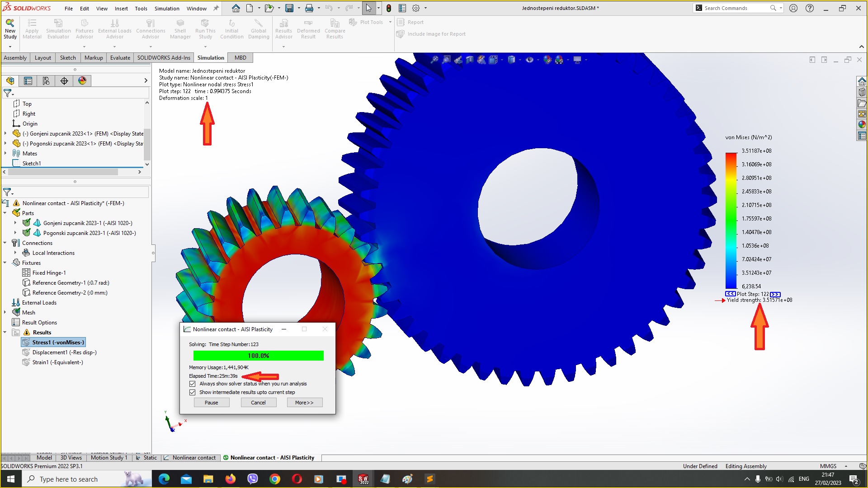Click the Home icon in top toolbar
This screenshot has width=868, height=488.
[x=236, y=8]
